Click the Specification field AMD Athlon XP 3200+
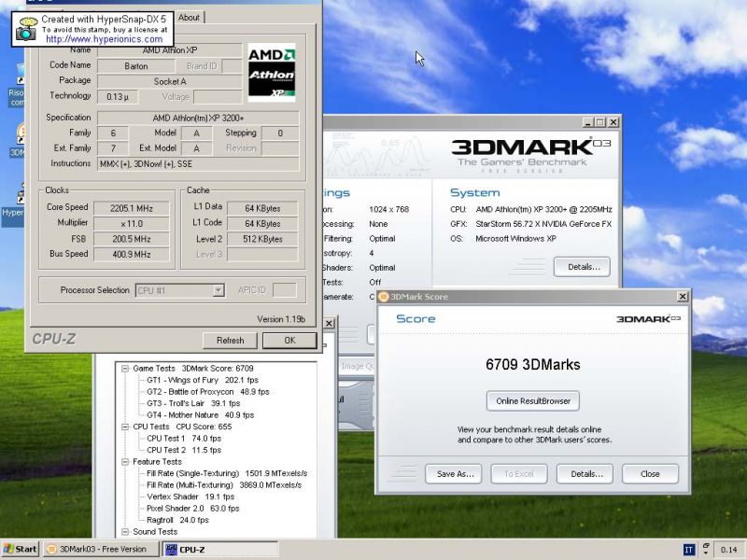747x560 pixels. pos(198,118)
